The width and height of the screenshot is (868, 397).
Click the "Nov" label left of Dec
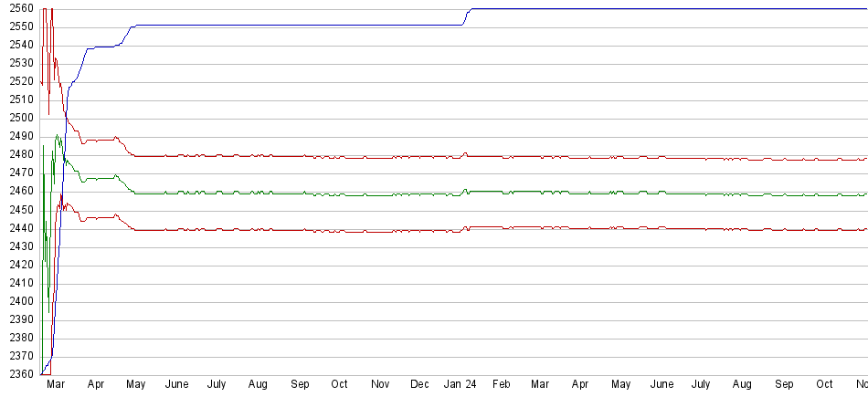380,385
